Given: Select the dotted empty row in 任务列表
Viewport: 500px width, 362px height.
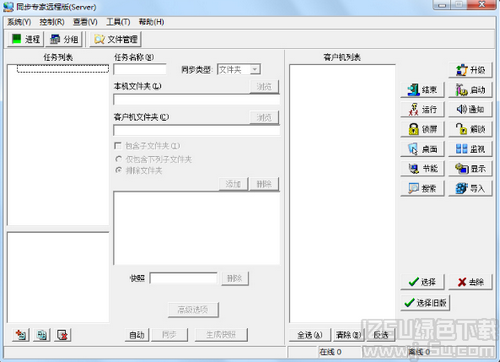Looking at the screenshot, I should [63, 69].
